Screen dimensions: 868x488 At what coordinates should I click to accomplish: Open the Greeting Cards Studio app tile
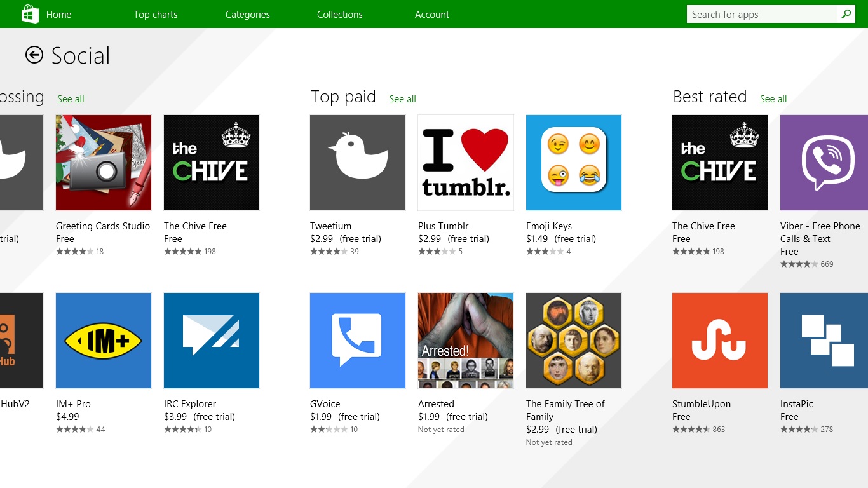click(104, 163)
